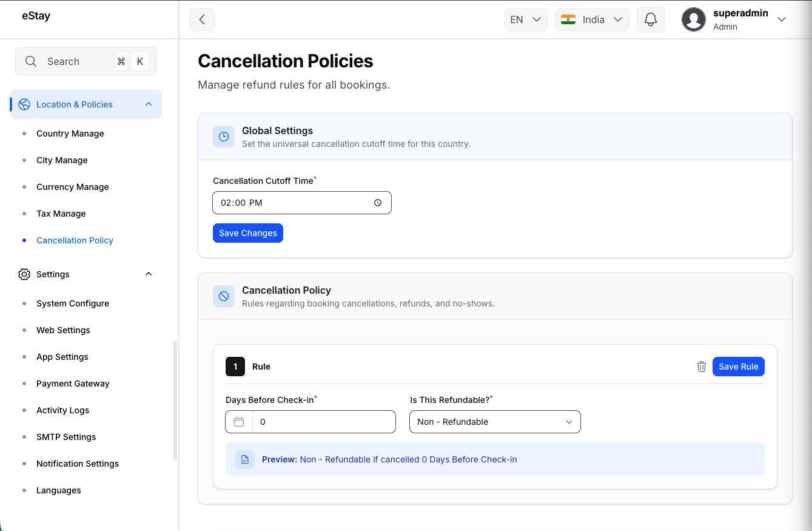Collapse the Location & Policies section
This screenshot has width=812, height=531.
point(149,104)
